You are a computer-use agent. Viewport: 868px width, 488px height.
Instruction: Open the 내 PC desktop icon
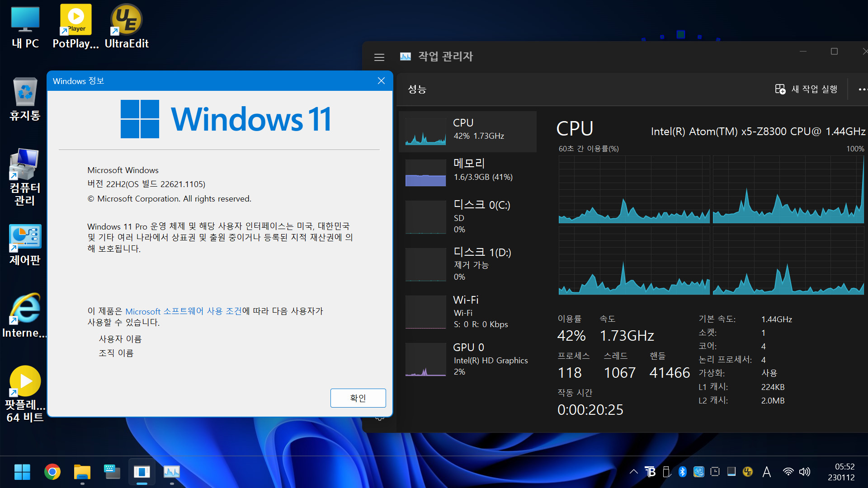click(x=25, y=27)
